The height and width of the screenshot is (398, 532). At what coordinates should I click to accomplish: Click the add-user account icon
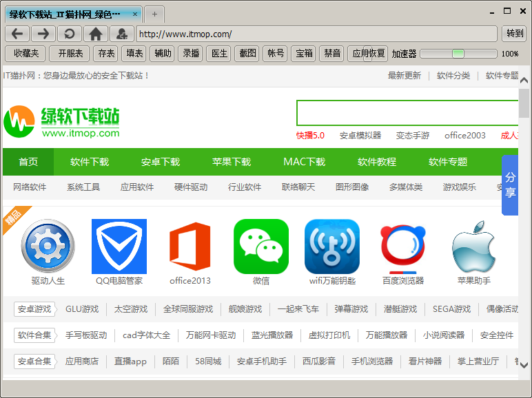[x=122, y=34]
